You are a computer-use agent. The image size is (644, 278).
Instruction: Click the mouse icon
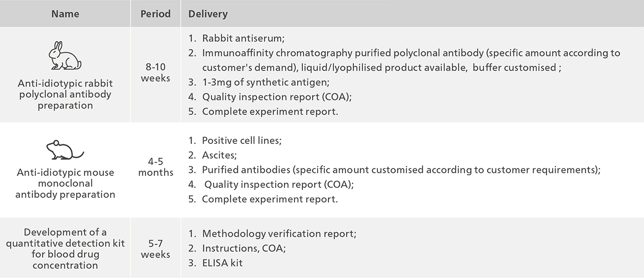(65, 150)
